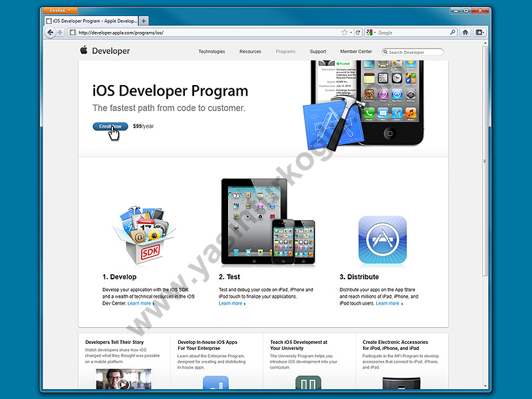Click the Apple logo beside Developer
532x399 pixels.
coord(84,51)
